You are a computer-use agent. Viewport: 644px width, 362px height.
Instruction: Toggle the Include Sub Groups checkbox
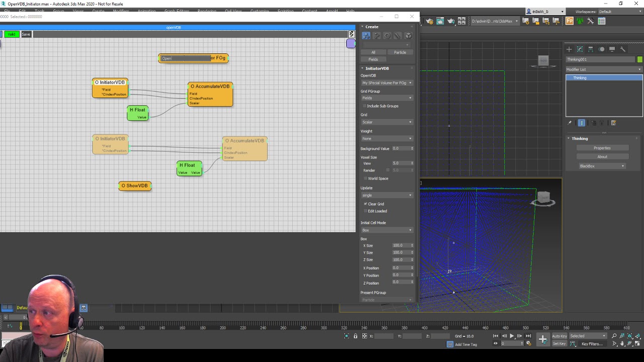(x=365, y=106)
